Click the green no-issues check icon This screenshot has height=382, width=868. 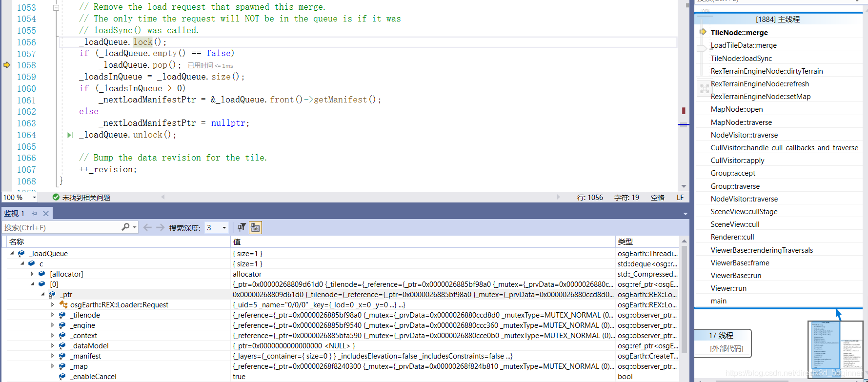coord(56,197)
